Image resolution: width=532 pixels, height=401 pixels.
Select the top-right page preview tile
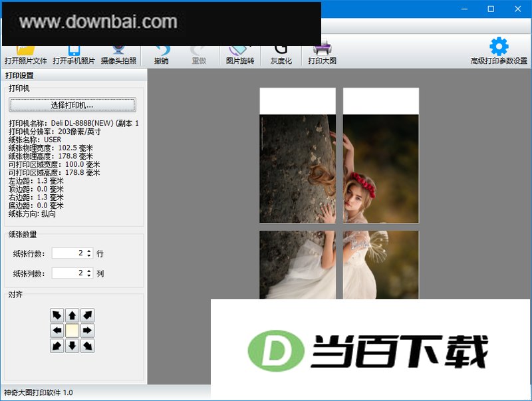point(381,156)
